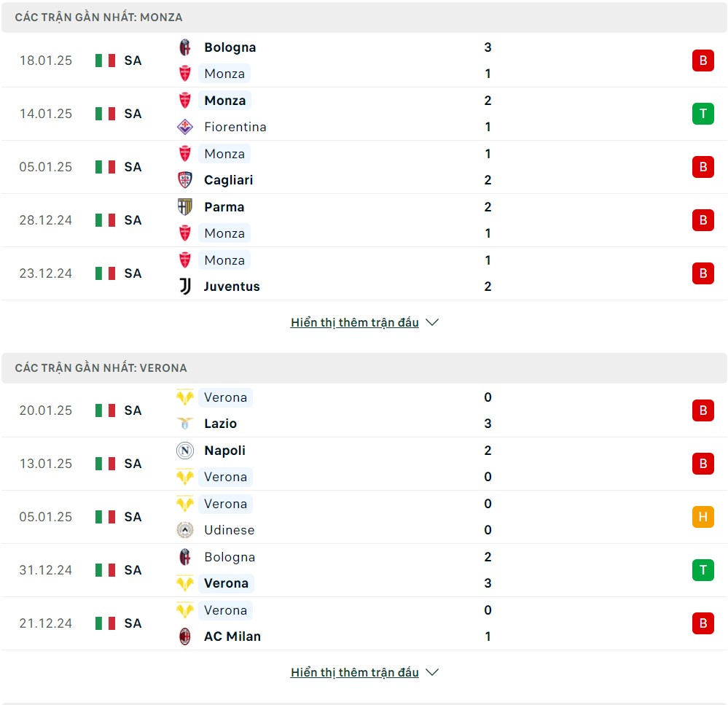Open 'Hiển thị thêm trận đấu' link under Verona
728x705 pixels.
click(x=355, y=672)
